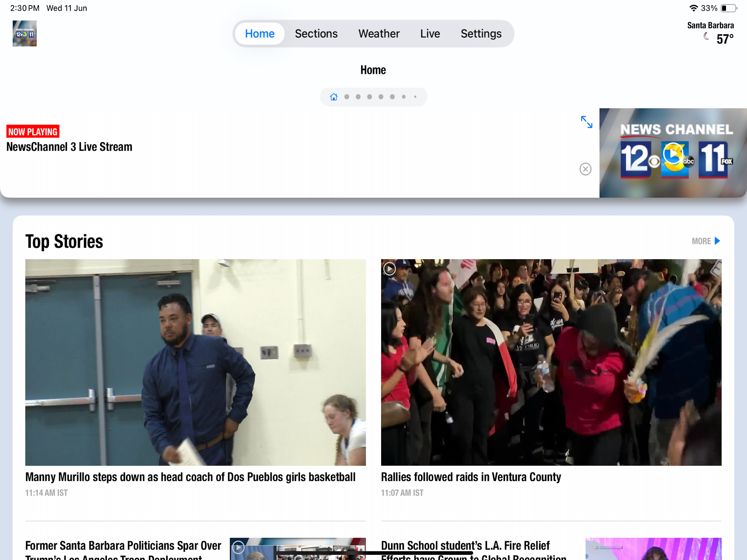Tap the NewsChannel 12-3-11 app logo
747x560 pixels.
(25, 33)
